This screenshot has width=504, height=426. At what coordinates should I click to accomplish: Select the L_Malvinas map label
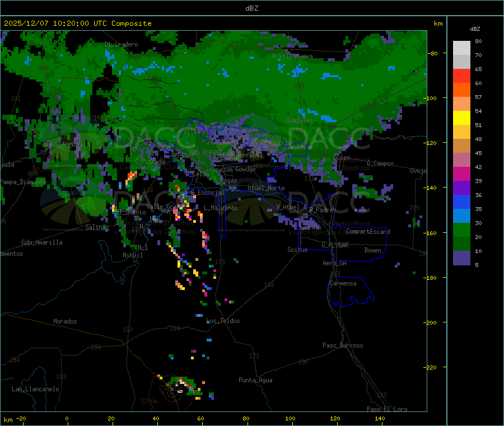tap(221, 208)
